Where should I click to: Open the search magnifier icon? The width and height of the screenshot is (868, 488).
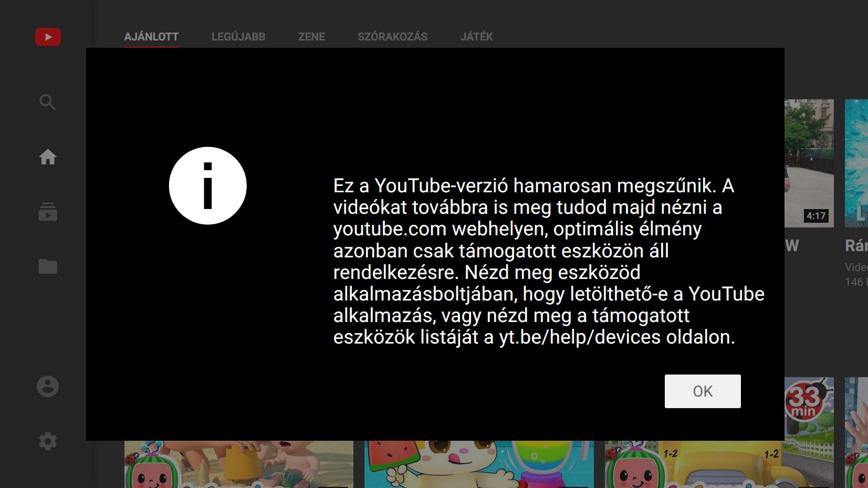click(x=48, y=102)
